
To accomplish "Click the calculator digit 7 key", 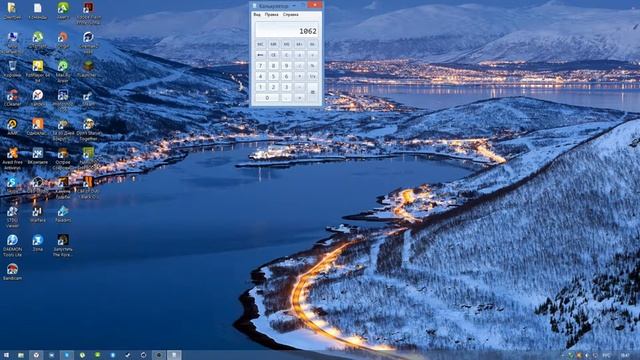I will click(260, 65).
